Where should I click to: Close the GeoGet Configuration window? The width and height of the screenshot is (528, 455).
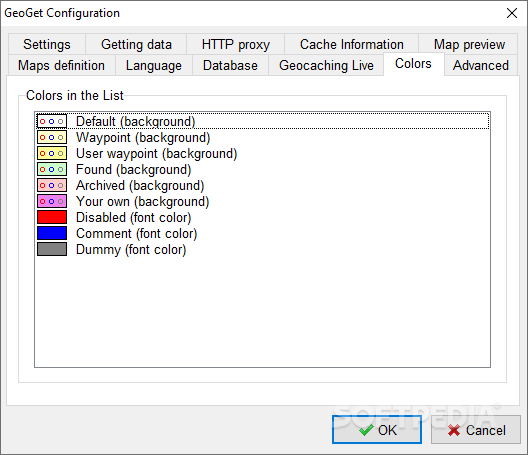pyautogui.click(x=512, y=13)
